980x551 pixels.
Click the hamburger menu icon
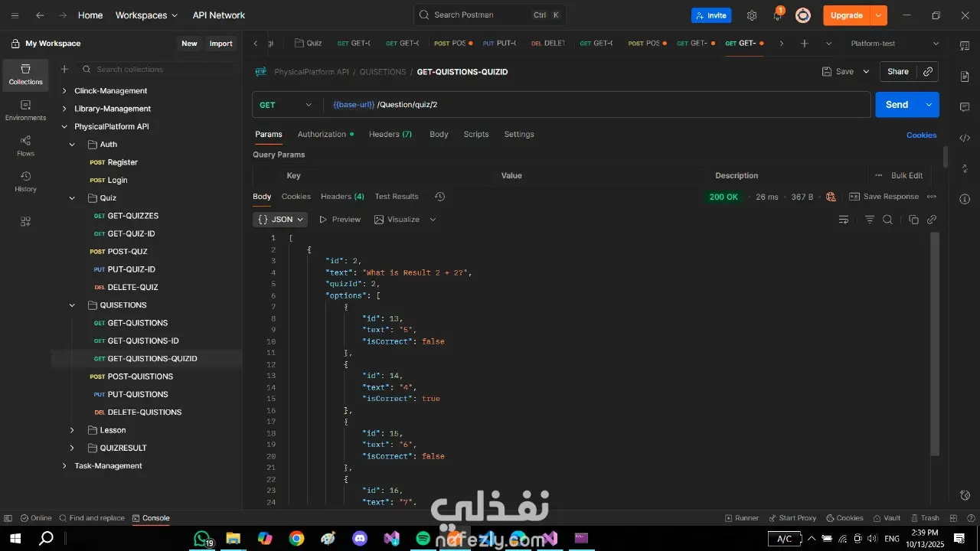coord(15,15)
